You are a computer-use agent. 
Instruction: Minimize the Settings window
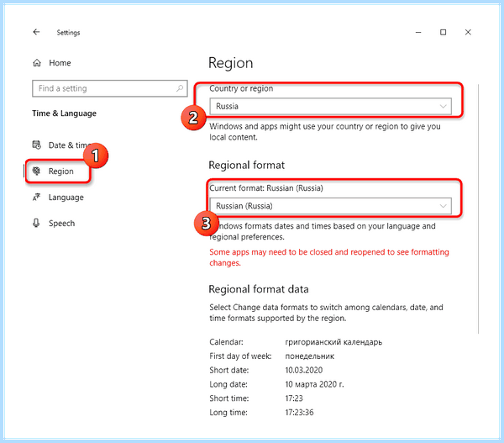point(418,32)
